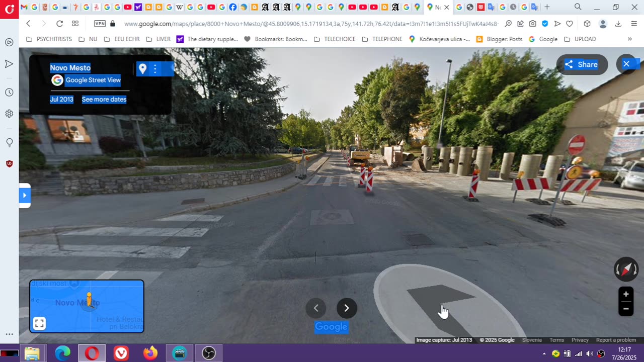This screenshot has height=362, width=644.
Task: Click Report a problem link
Action: [x=616, y=340]
